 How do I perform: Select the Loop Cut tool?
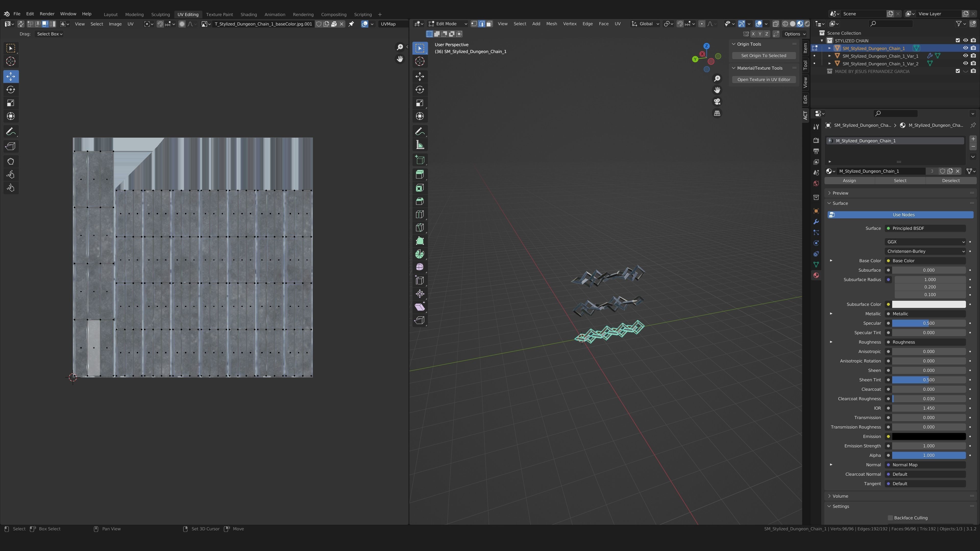(420, 215)
